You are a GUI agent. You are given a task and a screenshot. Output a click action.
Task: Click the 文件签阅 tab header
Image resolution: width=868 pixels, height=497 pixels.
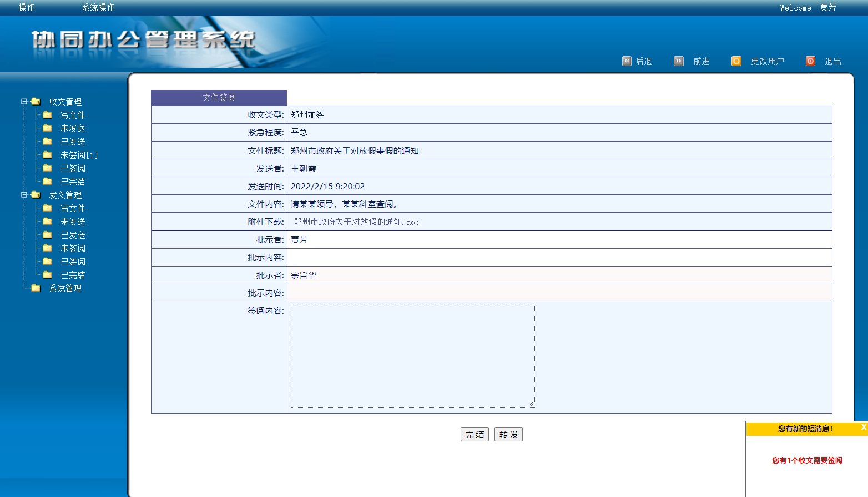click(219, 97)
